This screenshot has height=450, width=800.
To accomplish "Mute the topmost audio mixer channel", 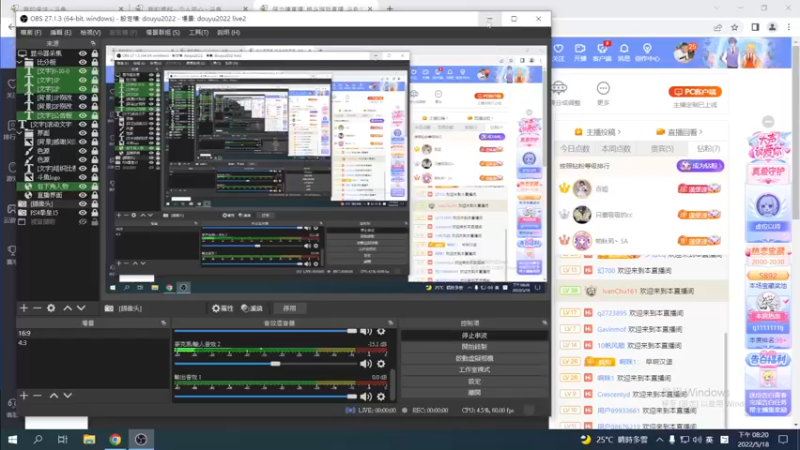I will pyautogui.click(x=366, y=331).
